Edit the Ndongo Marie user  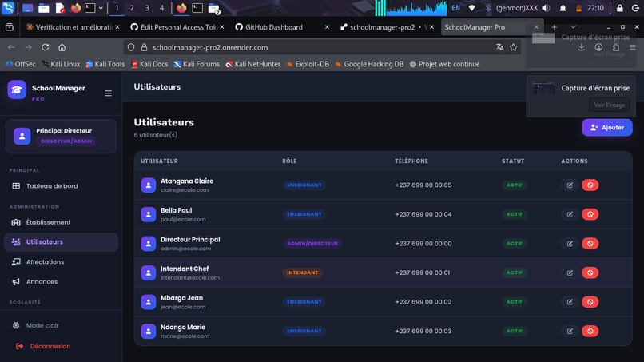[x=570, y=331]
